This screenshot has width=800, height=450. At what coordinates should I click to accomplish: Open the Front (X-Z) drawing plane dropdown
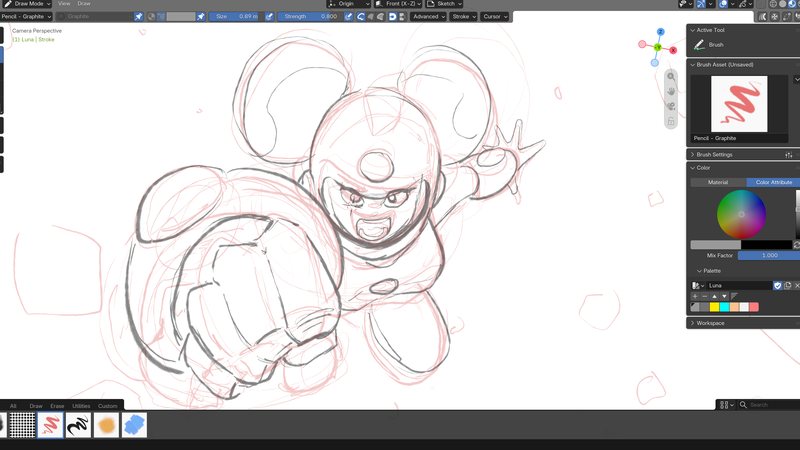(x=399, y=4)
